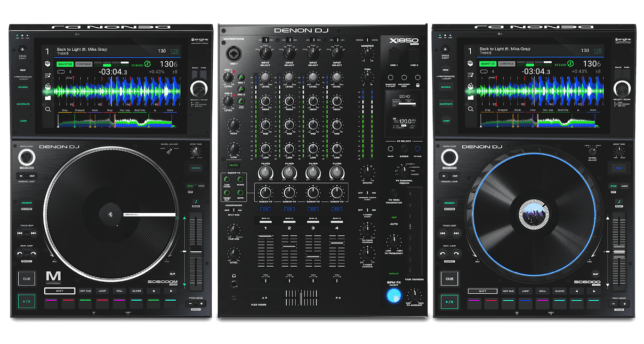
Task: Click the crossfader on the X1850 mixer
Action: pos(302,297)
